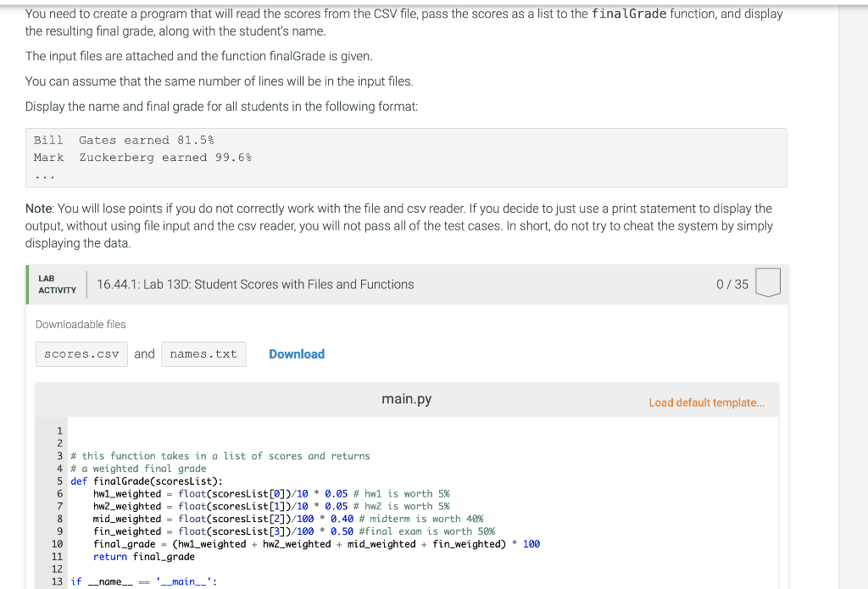Select the scores.csv downloadable file chip

click(x=81, y=353)
